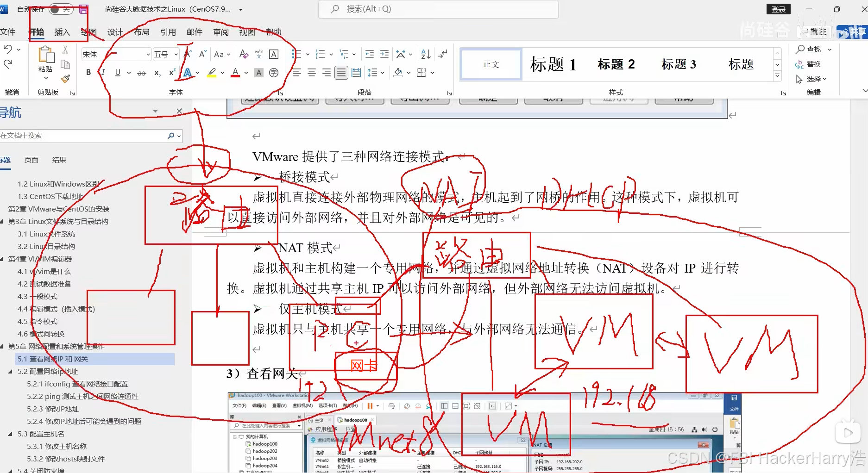This screenshot has height=473, width=868.
Task: Open the Bullets list dropdown arrow
Action: click(x=308, y=54)
